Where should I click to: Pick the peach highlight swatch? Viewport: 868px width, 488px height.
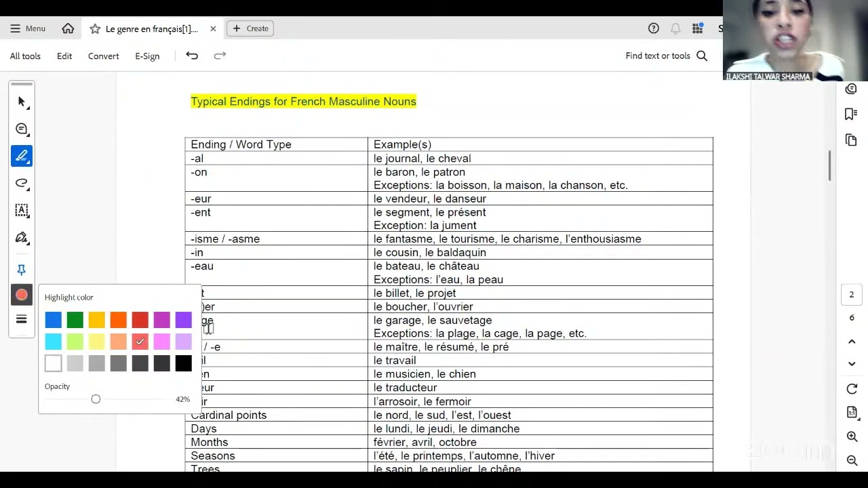[119, 342]
